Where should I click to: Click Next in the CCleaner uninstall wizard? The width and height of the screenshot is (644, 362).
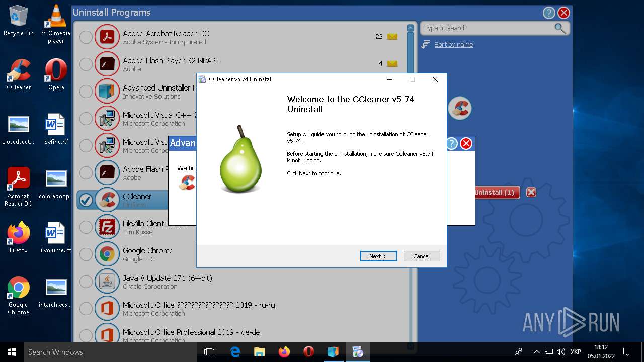coord(378,256)
